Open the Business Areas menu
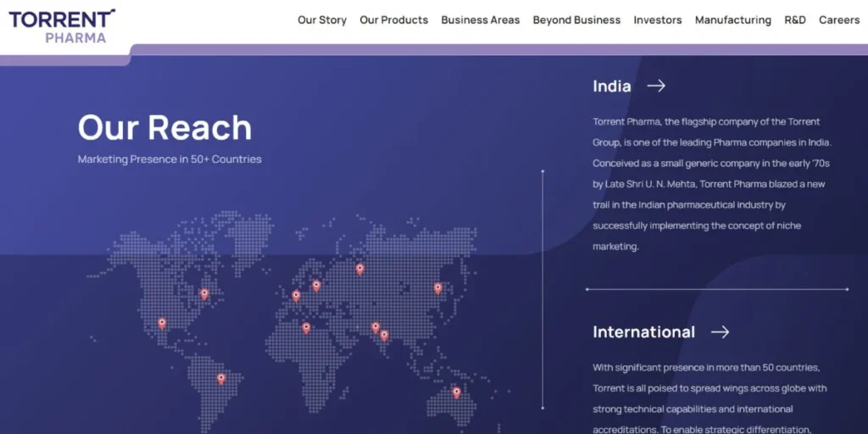This screenshot has height=434, width=868. tap(481, 20)
